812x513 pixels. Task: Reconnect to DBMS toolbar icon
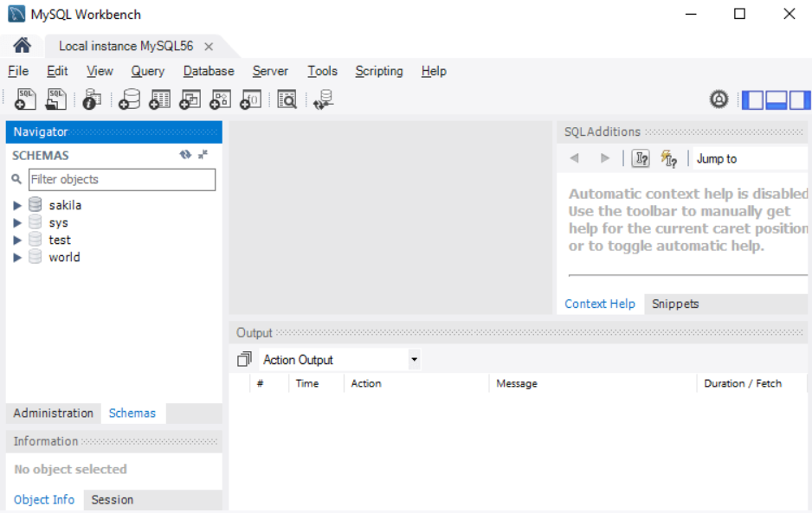(x=324, y=99)
